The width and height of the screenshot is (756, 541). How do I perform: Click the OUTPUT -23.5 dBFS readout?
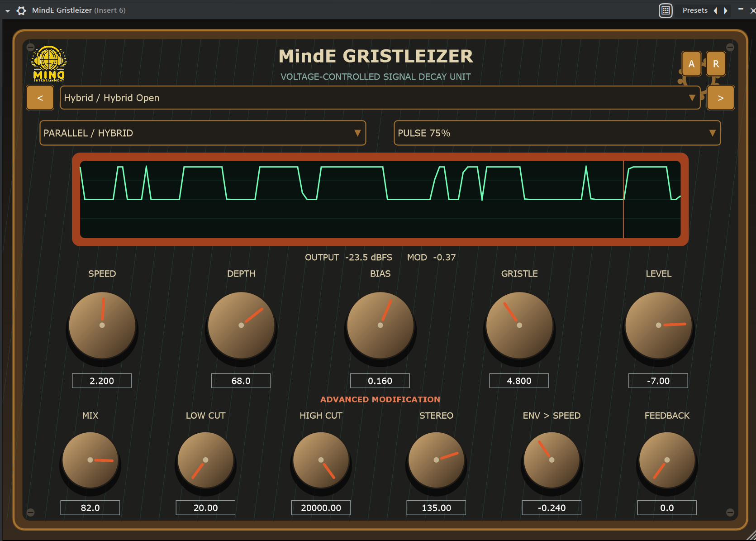(x=348, y=258)
